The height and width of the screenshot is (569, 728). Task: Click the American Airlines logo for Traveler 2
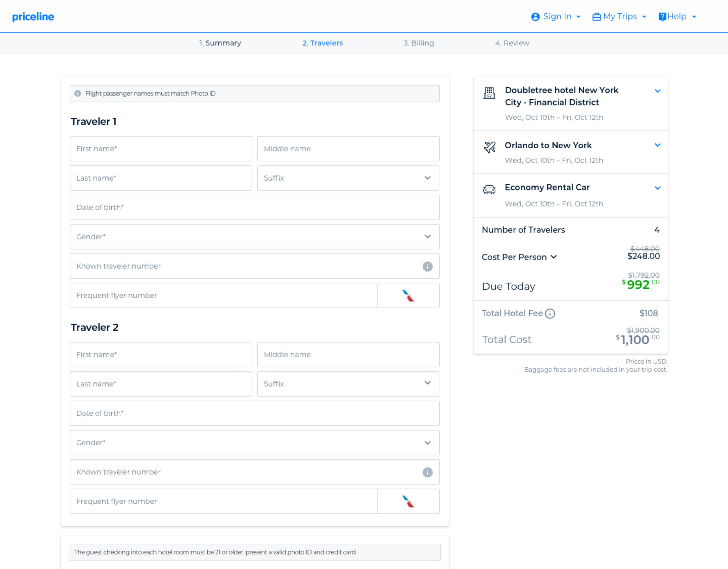coord(408,501)
